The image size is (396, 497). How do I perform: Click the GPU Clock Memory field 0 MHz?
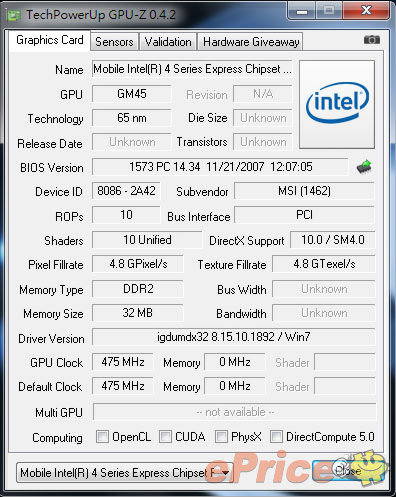[235, 362]
